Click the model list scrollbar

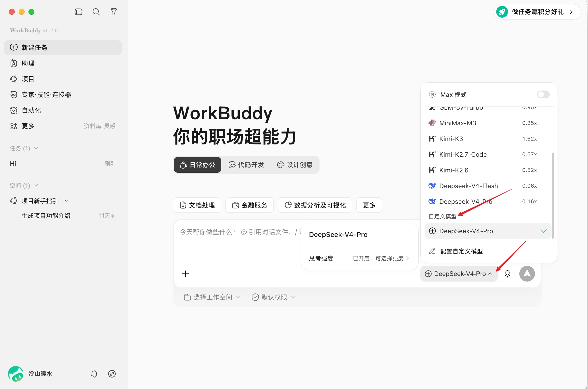point(552,195)
